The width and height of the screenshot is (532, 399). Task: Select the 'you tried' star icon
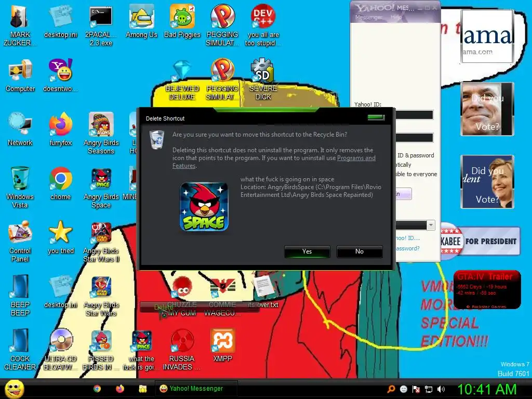tap(60, 237)
